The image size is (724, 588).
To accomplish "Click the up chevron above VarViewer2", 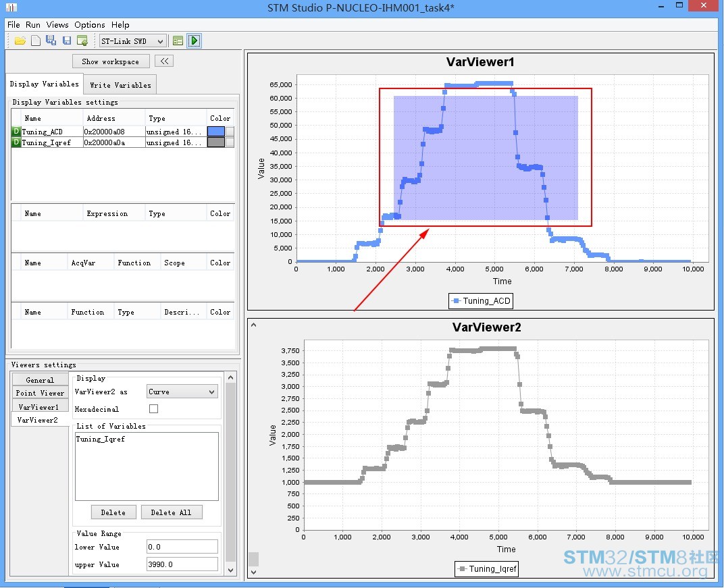I will (x=253, y=325).
